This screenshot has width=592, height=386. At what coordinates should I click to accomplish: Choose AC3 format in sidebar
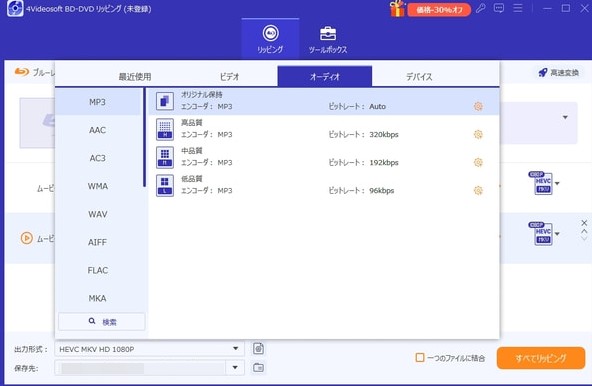pyautogui.click(x=98, y=158)
